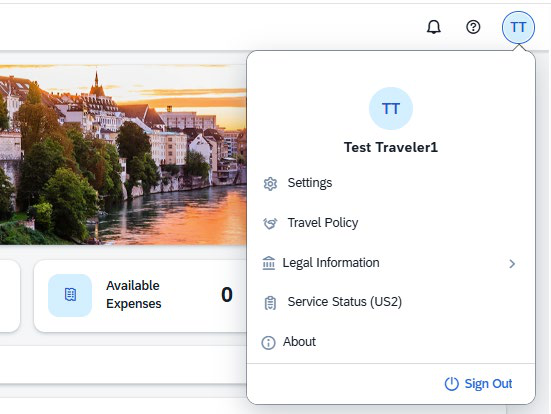Image resolution: width=551 pixels, height=414 pixels.
Task: Open the notifications bell icon
Action: click(x=434, y=27)
